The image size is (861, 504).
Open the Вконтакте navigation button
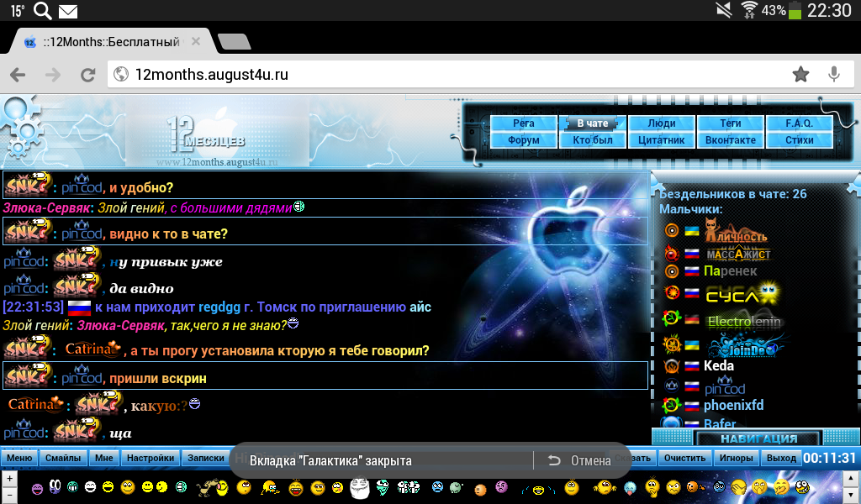(731, 139)
